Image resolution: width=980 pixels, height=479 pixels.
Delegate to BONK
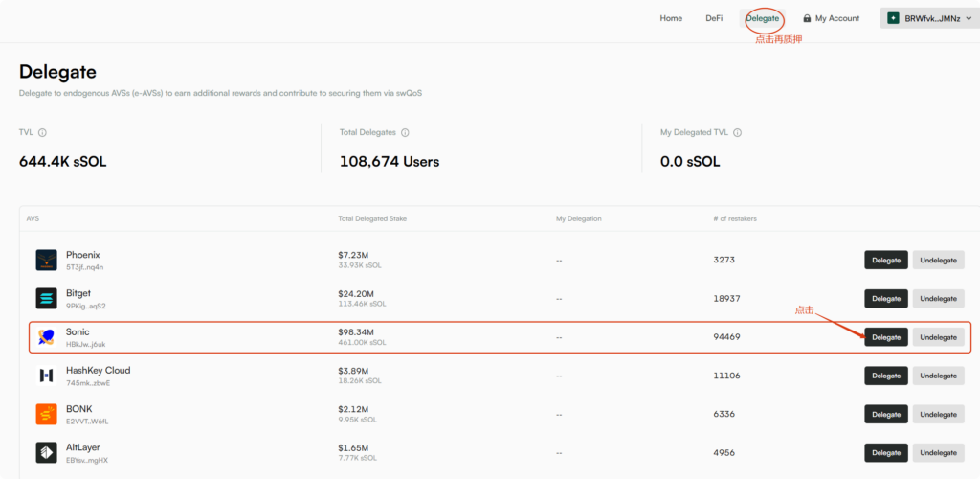point(886,414)
